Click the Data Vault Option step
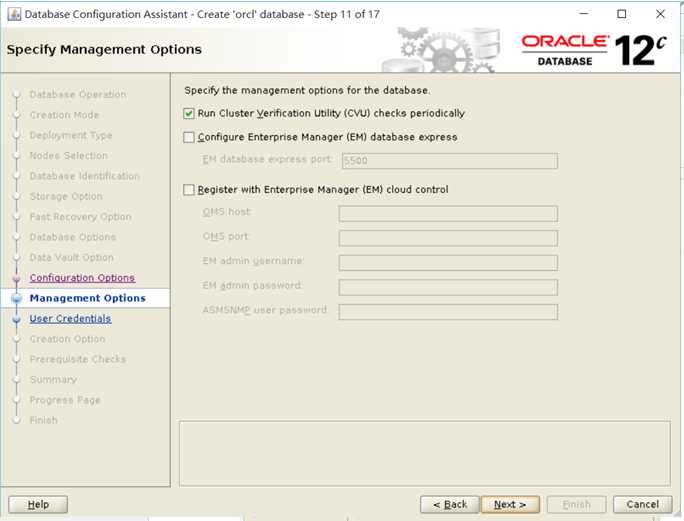 (72, 257)
